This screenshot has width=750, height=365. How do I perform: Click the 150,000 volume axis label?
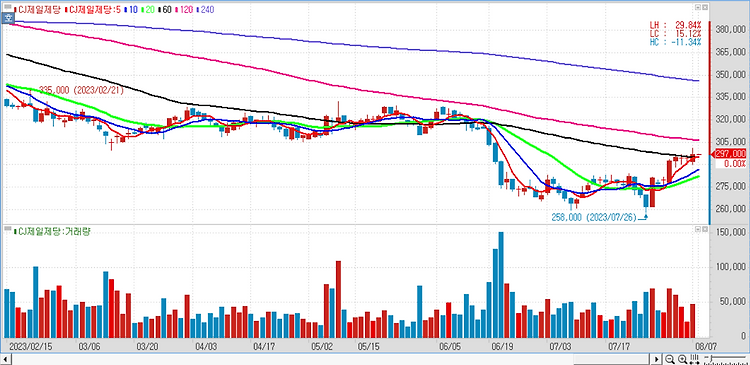(x=731, y=232)
